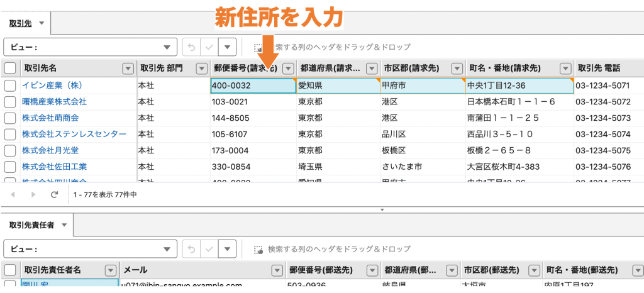This screenshot has width=644, height=293.
Task: Click undo icon in 取引先責任者 toolbar
Action: [192, 249]
